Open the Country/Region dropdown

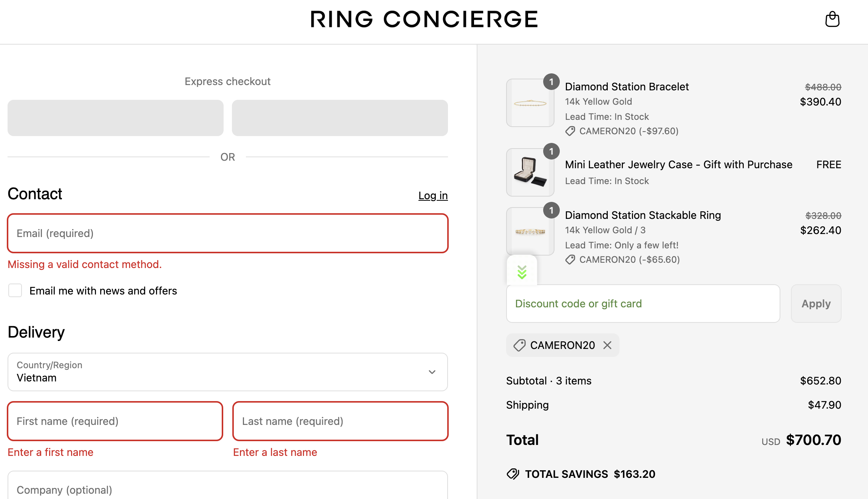tap(227, 372)
